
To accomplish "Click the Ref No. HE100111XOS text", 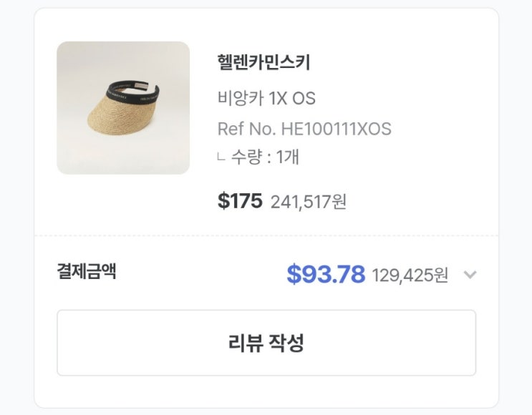I will pos(304,129).
